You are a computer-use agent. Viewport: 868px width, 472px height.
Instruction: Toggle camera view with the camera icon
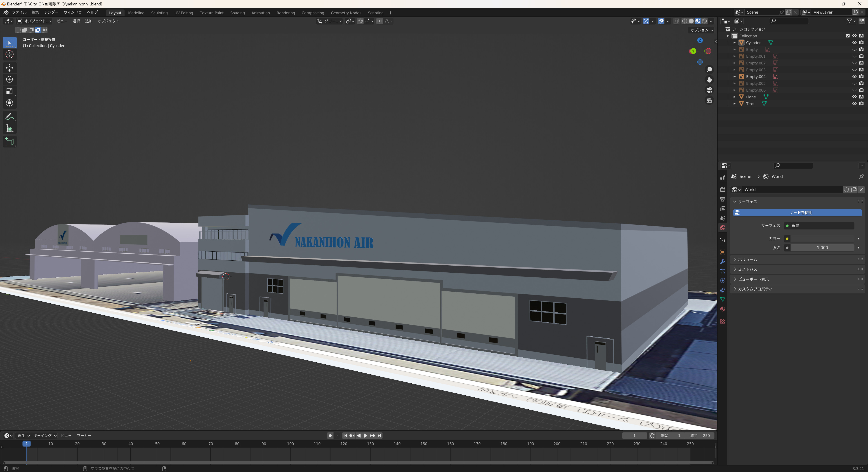tap(709, 90)
